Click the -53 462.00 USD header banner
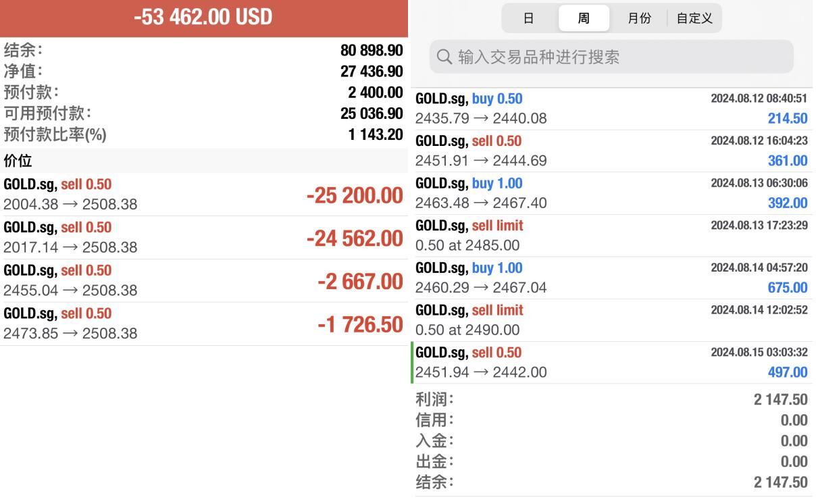Viewport: 816px width, 504px height. coord(203,18)
